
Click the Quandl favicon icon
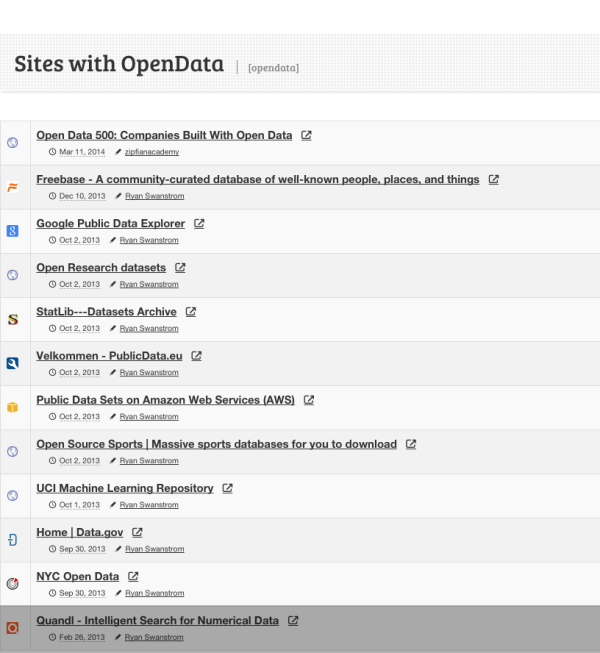tap(13, 628)
